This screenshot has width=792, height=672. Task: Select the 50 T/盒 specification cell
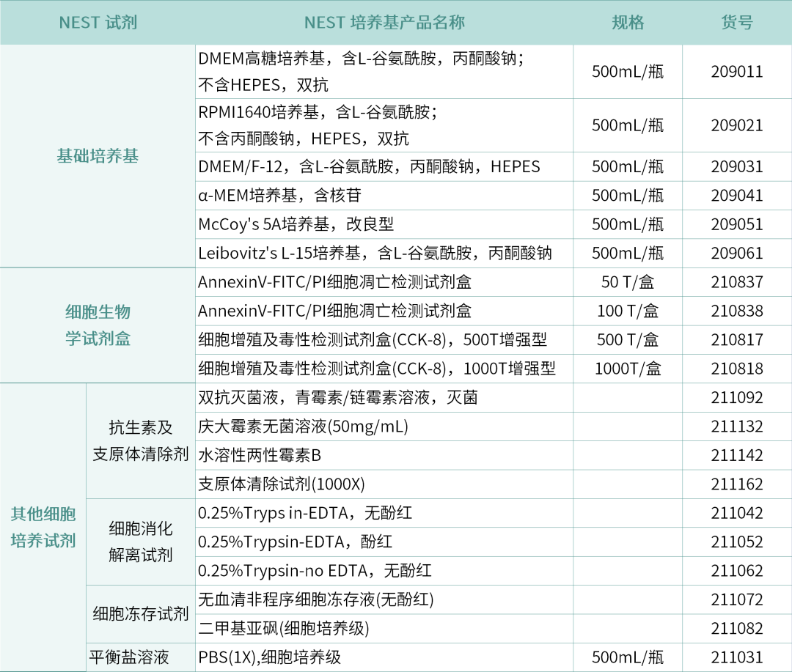[628, 282]
